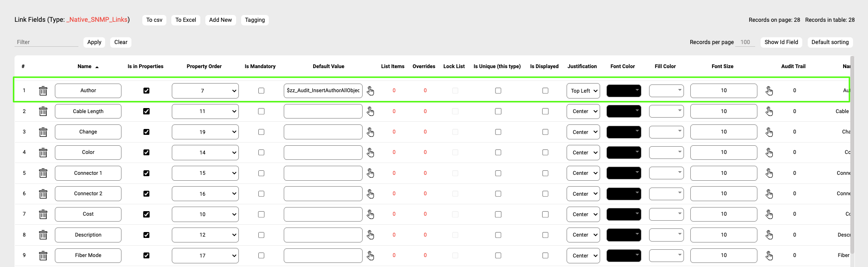Click hand icon beside Author default value

[x=370, y=91]
